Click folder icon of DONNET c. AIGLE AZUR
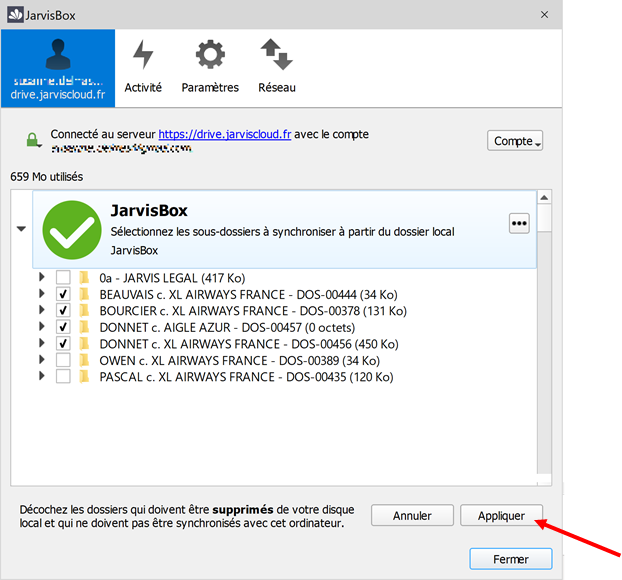 [x=84, y=327]
